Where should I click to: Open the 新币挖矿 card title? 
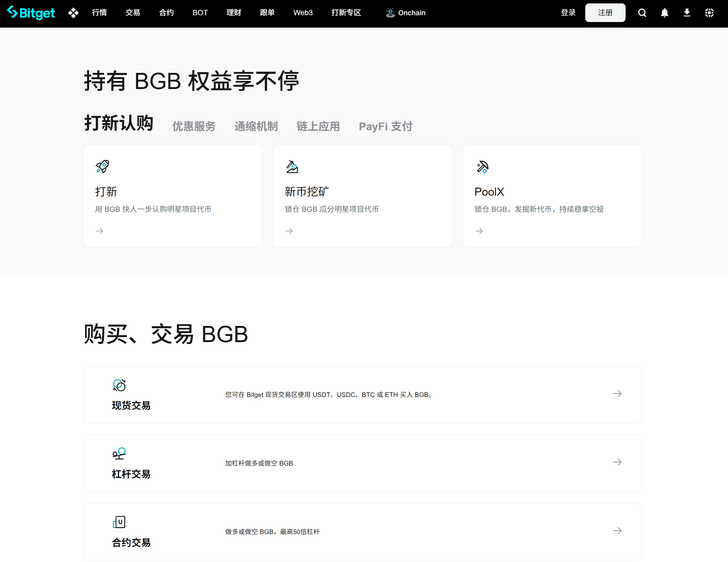[x=307, y=192]
